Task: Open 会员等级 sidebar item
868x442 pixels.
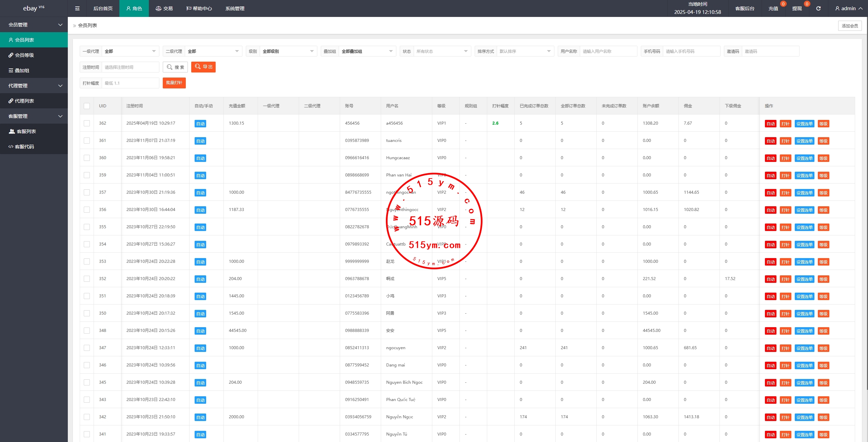Action: tap(24, 55)
